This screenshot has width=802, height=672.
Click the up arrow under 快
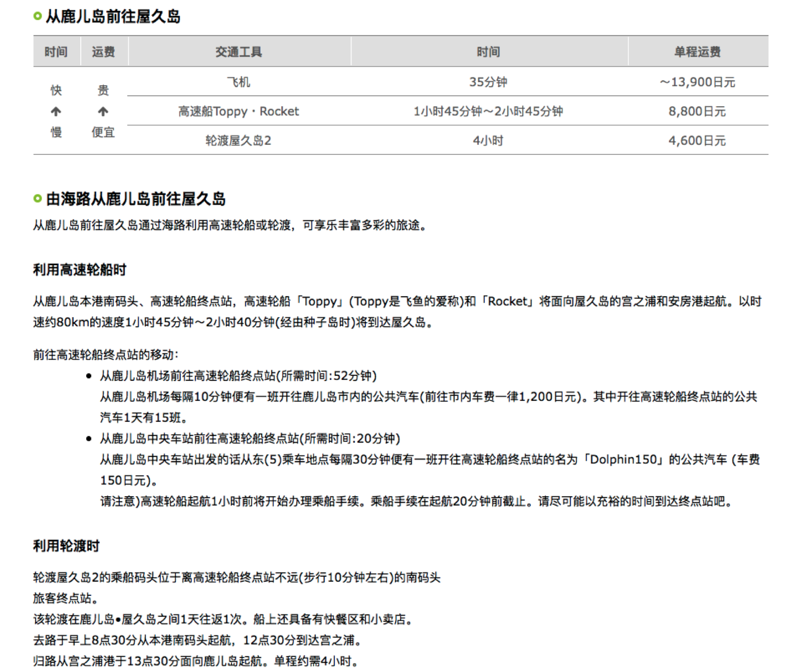(x=56, y=111)
